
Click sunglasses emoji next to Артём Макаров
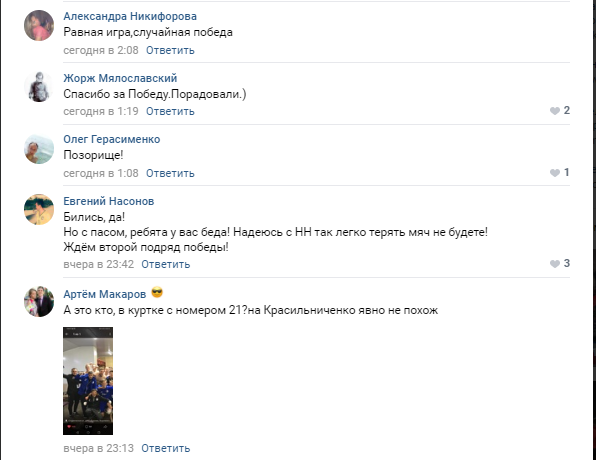[x=157, y=293]
